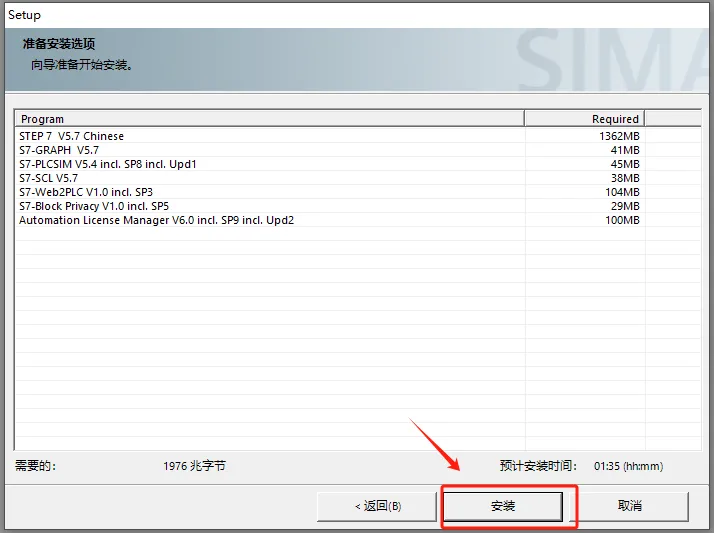Click the 01:35 (hh:mm) estimated time

pyautogui.click(x=628, y=466)
